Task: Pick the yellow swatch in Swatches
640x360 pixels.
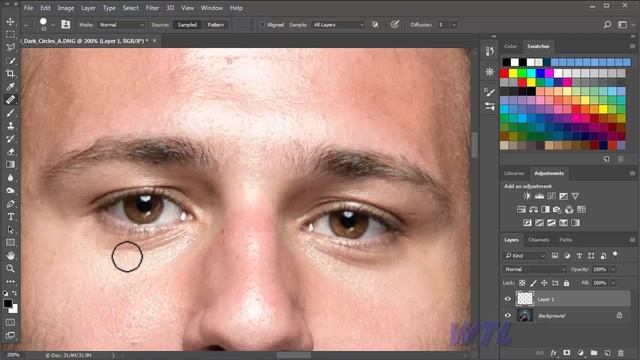Action: click(513, 73)
